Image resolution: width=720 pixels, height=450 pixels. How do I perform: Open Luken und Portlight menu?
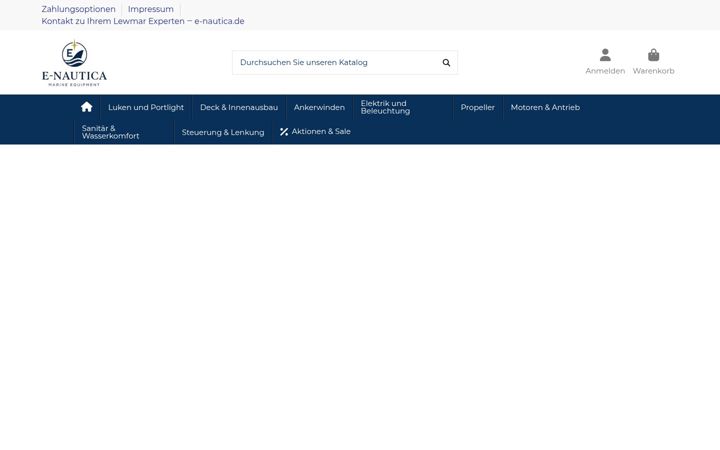[x=146, y=107]
